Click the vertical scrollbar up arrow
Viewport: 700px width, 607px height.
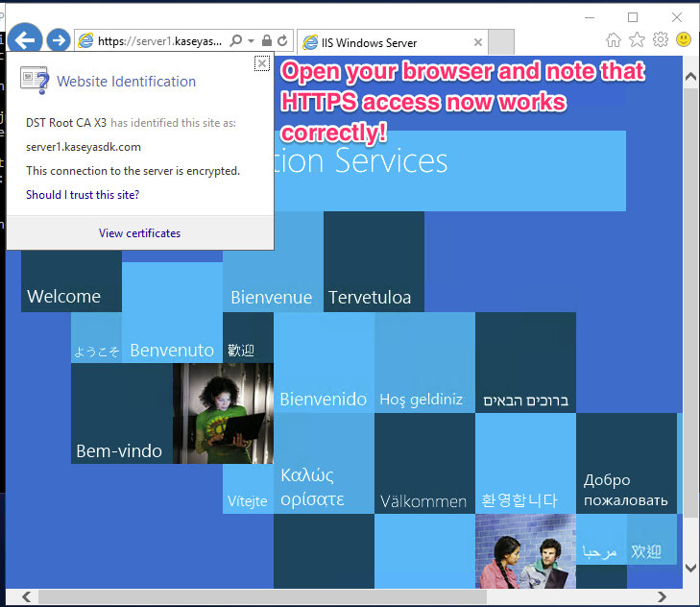point(690,77)
